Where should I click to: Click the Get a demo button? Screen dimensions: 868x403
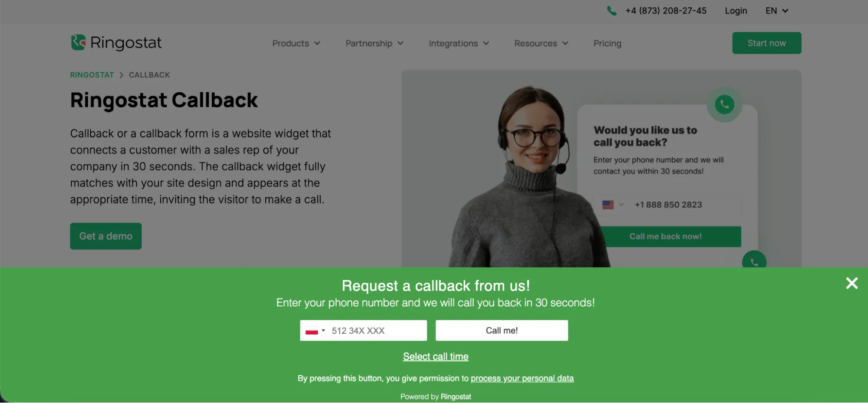pos(106,236)
